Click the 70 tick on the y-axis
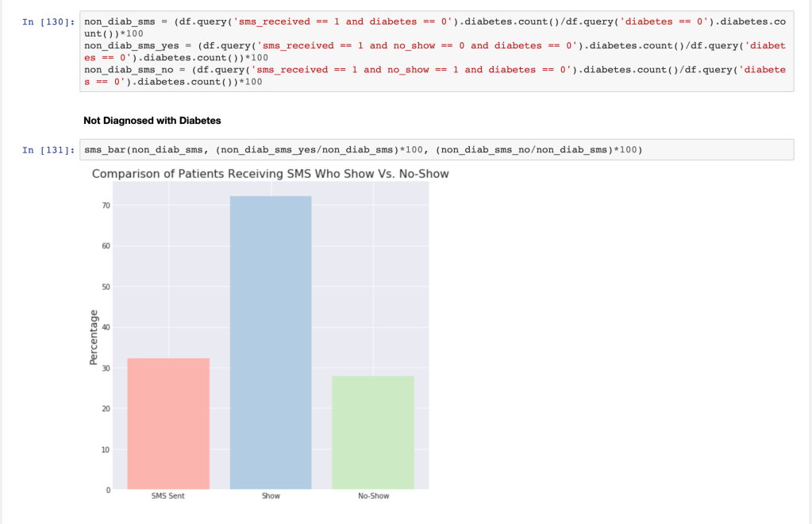The image size is (812, 524). click(x=106, y=206)
